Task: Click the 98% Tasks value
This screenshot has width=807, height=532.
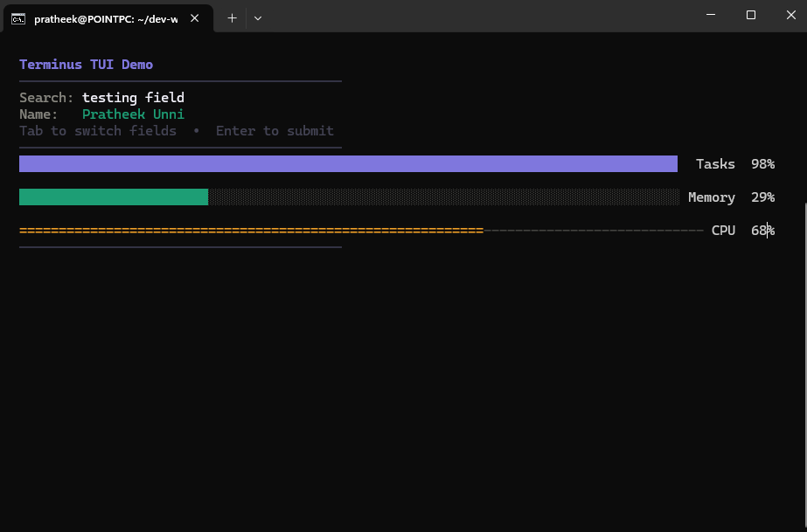Action: click(x=762, y=164)
